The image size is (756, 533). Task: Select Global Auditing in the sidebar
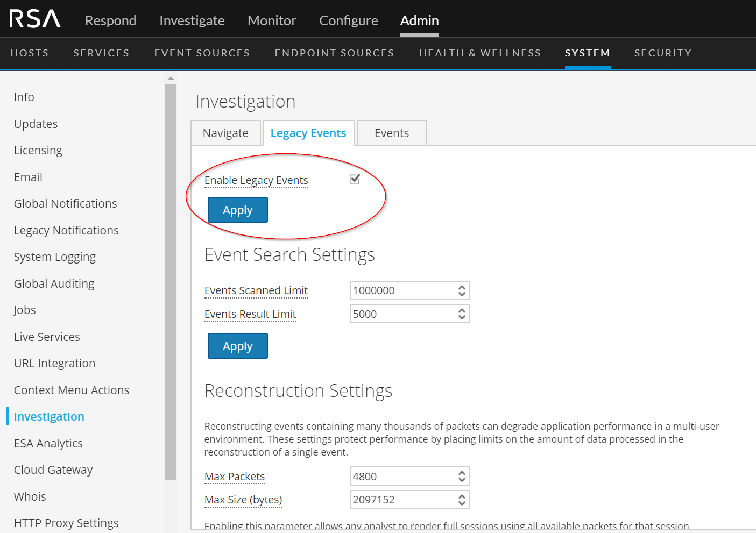point(54,283)
